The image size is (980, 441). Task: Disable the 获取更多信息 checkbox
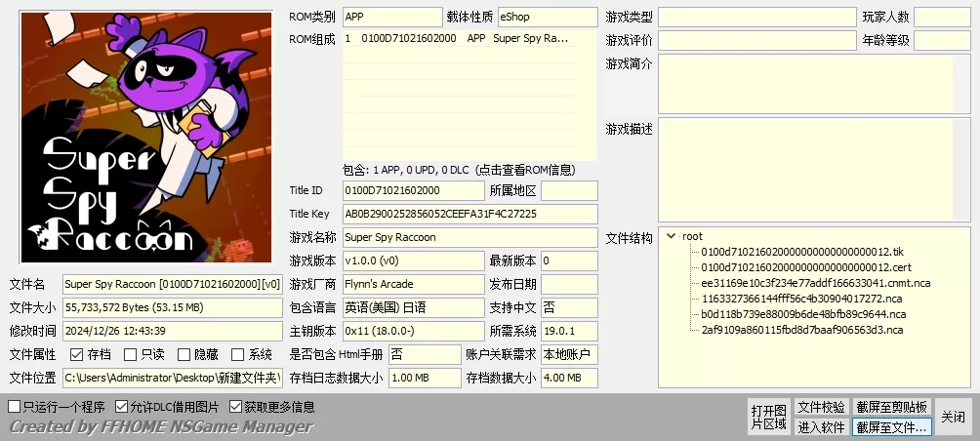coord(236,407)
